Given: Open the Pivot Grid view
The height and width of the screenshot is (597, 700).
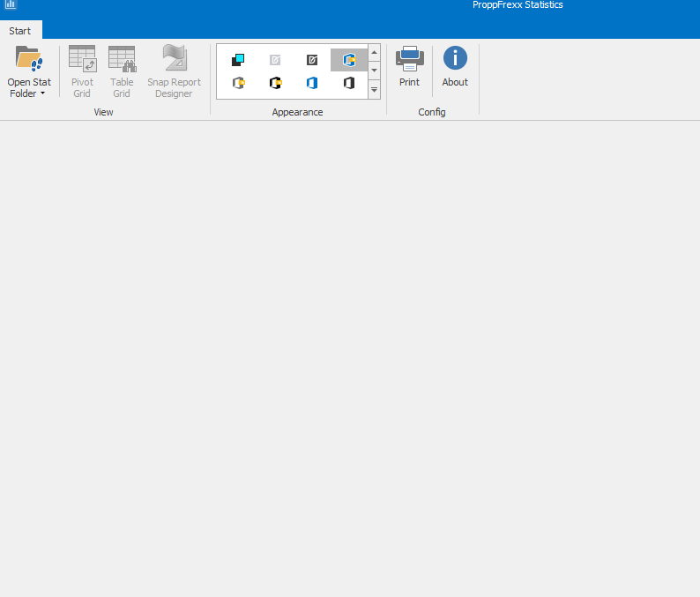Looking at the screenshot, I should point(82,71).
